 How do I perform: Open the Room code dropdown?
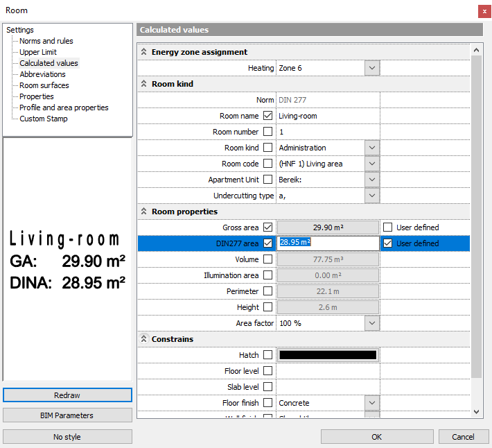(x=372, y=164)
